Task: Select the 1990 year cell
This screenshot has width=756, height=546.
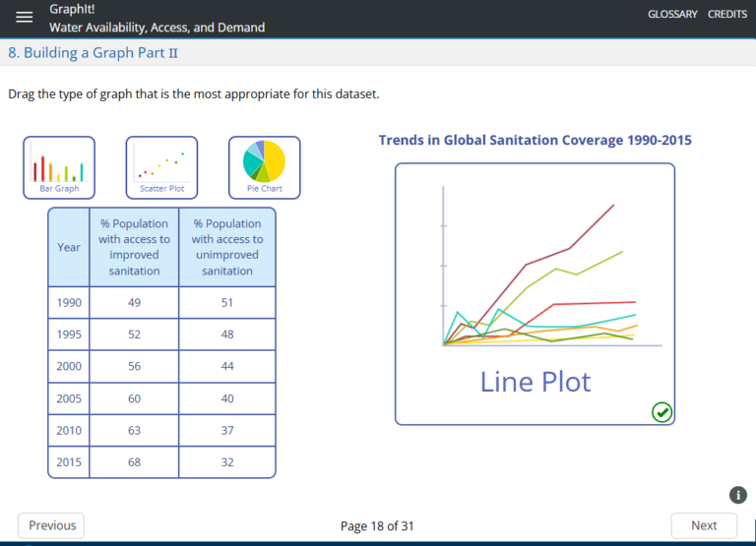Action: click(x=69, y=303)
